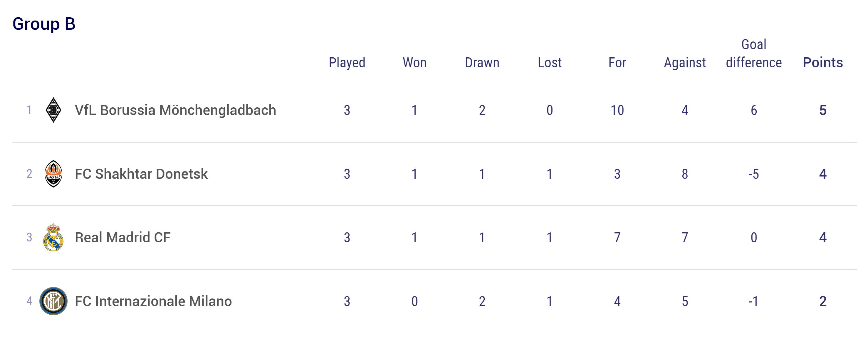Select the Points column header

click(823, 63)
